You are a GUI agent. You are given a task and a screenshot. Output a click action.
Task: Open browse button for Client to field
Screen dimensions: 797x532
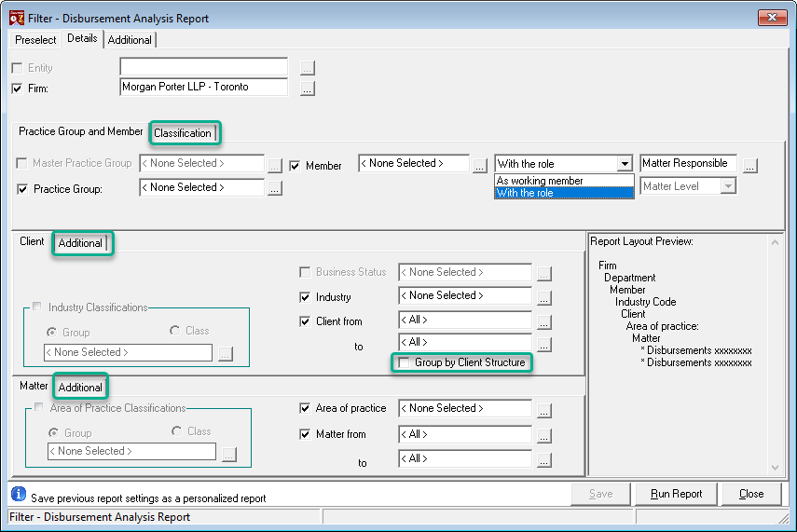[x=543, y=345]
